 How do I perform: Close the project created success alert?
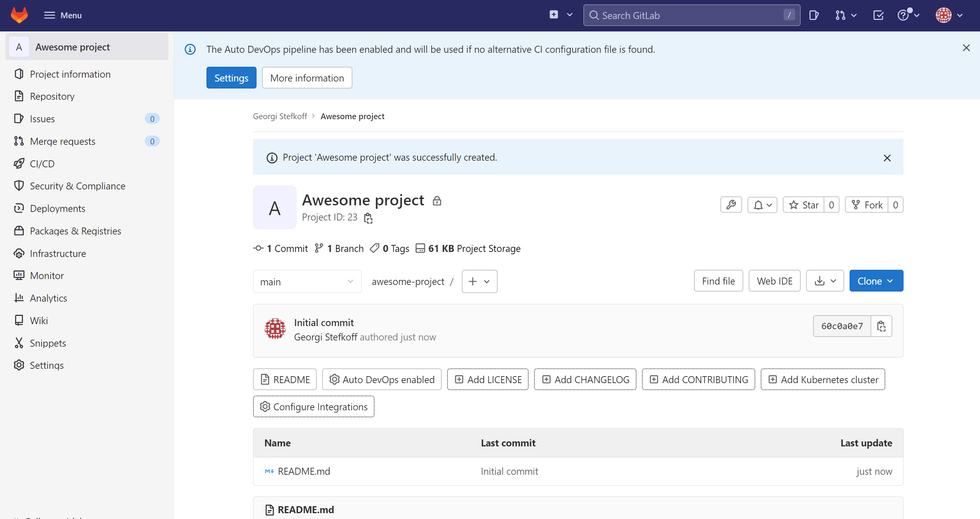point(887,158)
